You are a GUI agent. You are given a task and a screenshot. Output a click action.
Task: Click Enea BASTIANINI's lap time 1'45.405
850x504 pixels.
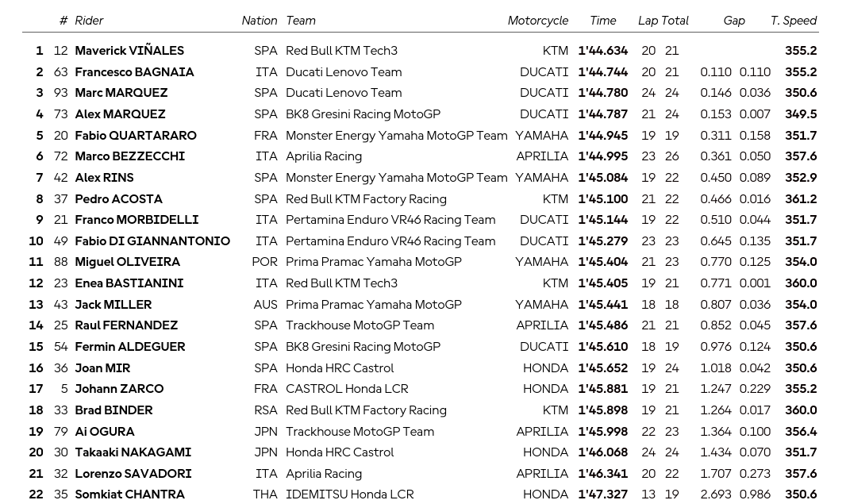[603, 283]
